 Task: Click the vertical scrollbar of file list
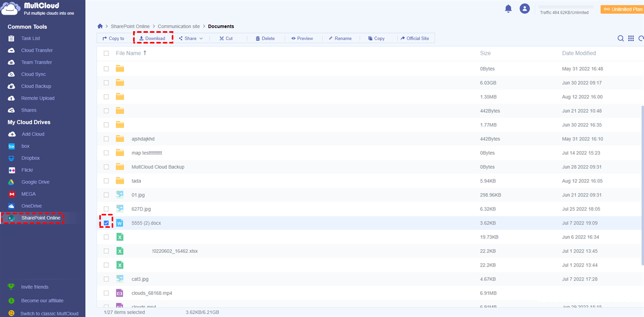click(x=642, y=185)
